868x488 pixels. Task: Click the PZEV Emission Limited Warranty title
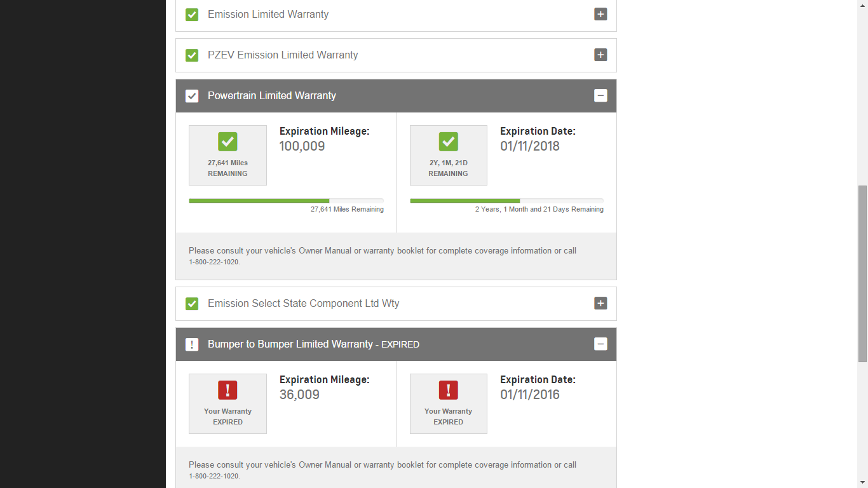[283, 55]
